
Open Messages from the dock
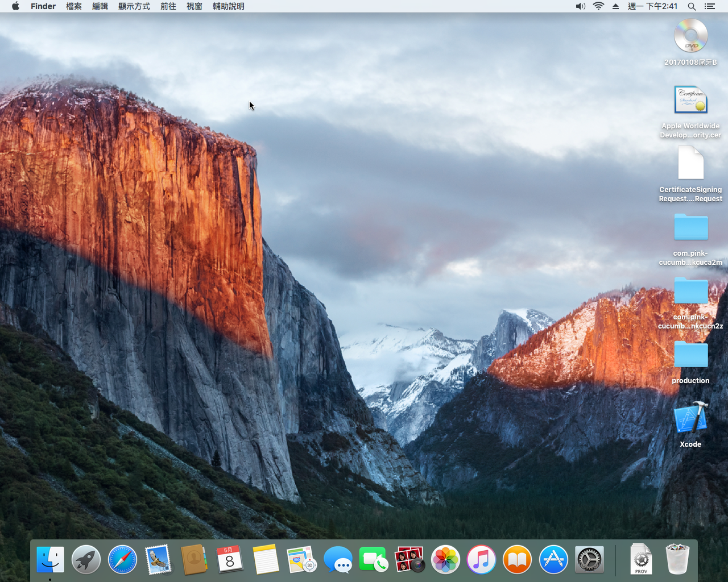pyautogui.click(x=338, y=560)
